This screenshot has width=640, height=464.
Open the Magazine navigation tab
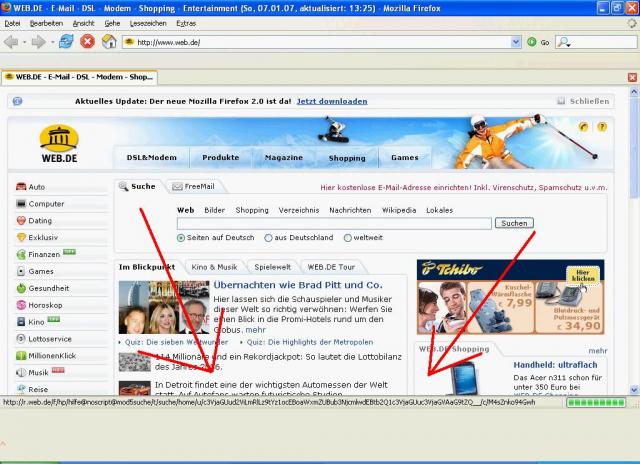tap(284, 158)
